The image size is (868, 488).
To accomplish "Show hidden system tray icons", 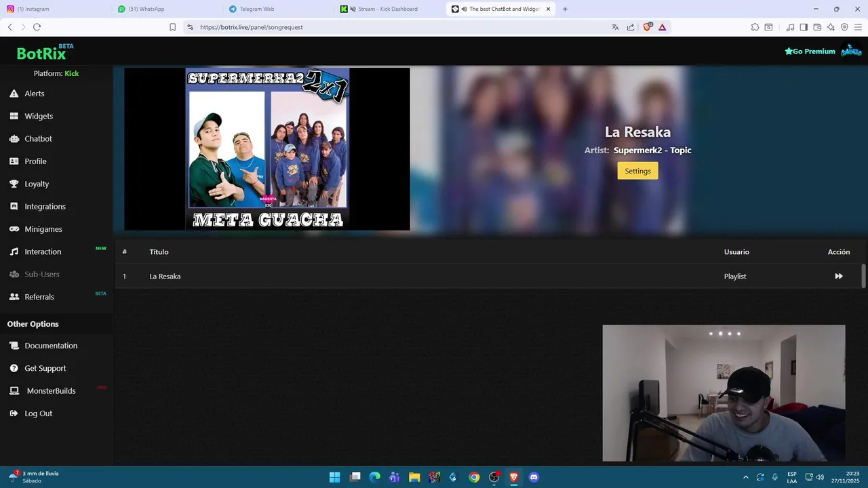I will (x=746, y=477).
